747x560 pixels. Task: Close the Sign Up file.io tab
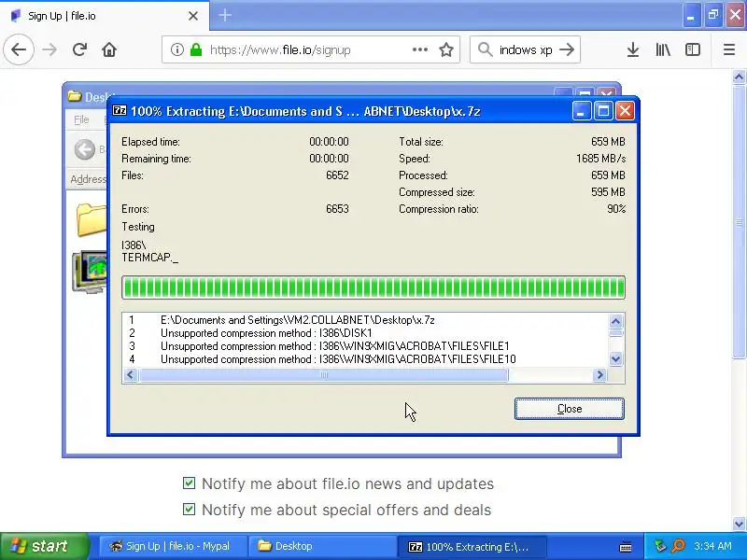(193, 16)
